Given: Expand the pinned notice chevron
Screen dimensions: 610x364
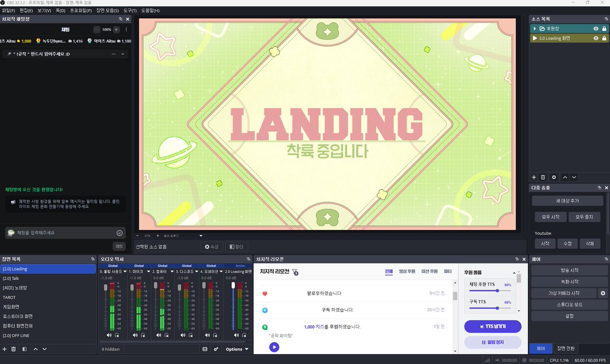Looking at the screenshot, I should tap(123, 54).
